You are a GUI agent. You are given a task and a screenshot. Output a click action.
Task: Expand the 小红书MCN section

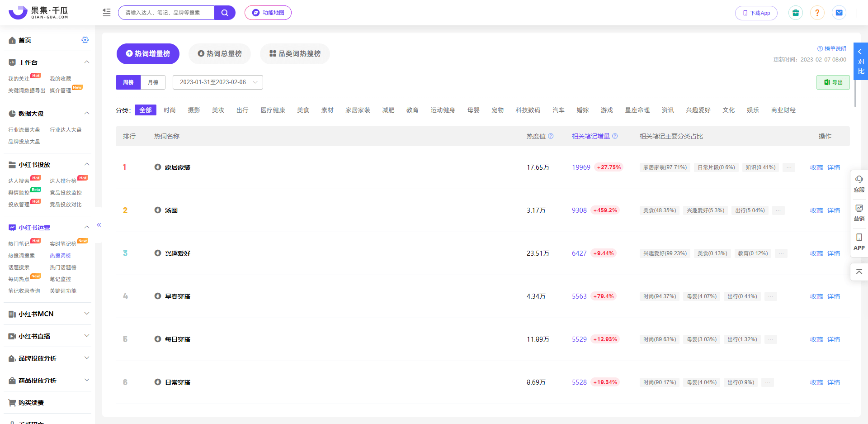click(87, 314)
